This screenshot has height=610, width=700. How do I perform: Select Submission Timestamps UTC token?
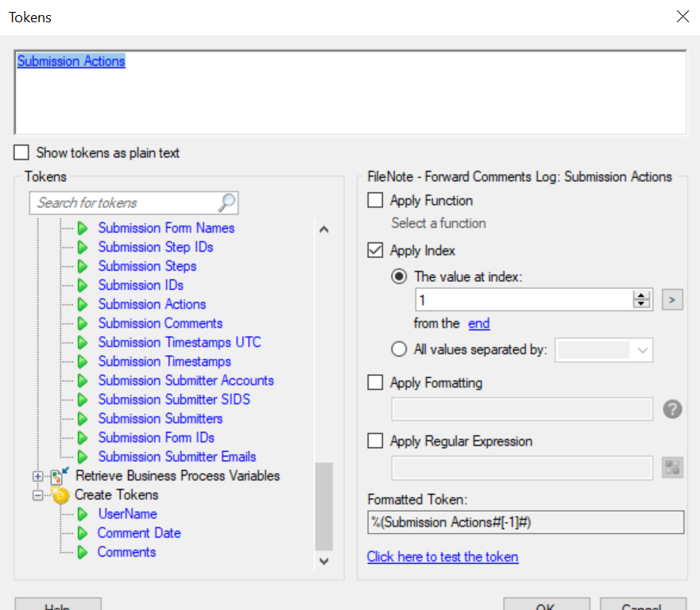(180, 342)
